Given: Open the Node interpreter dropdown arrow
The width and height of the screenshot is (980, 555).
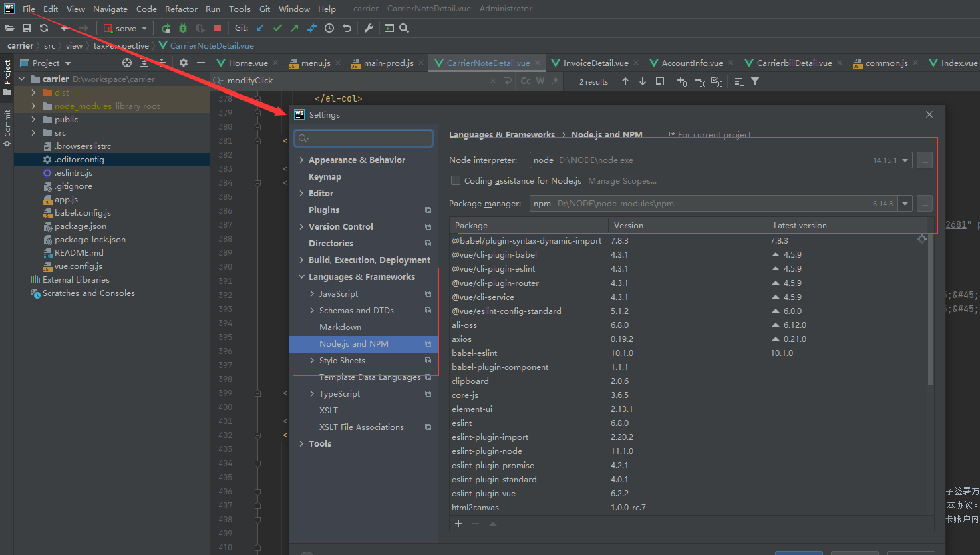Looking at the screenshot, I should click(905, 160).
